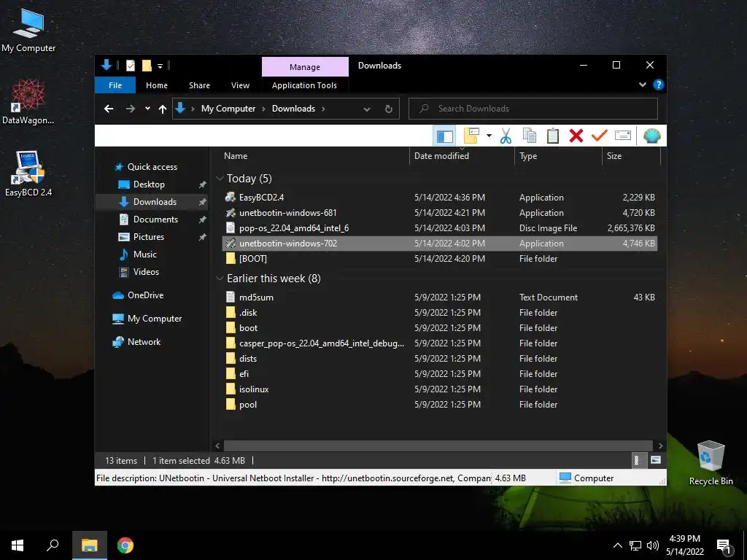Expand the ribbon with the chevron
This screenshot has width=747, height=560.
tap(643, 85)
